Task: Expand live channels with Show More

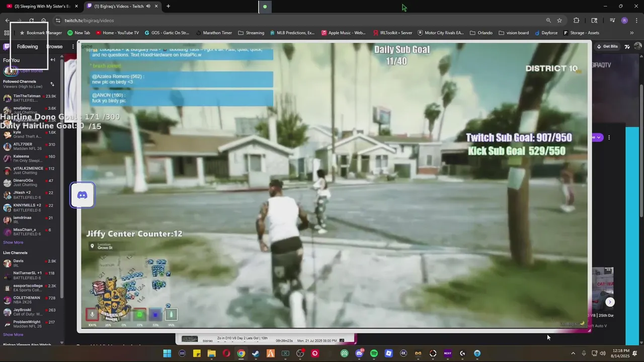Action: 13,334
